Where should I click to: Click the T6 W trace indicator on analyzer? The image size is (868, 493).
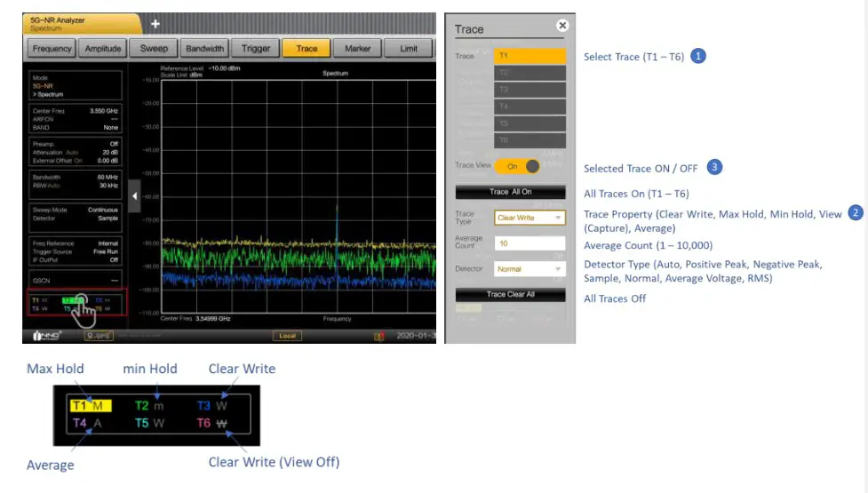click(x=104, y=308)
